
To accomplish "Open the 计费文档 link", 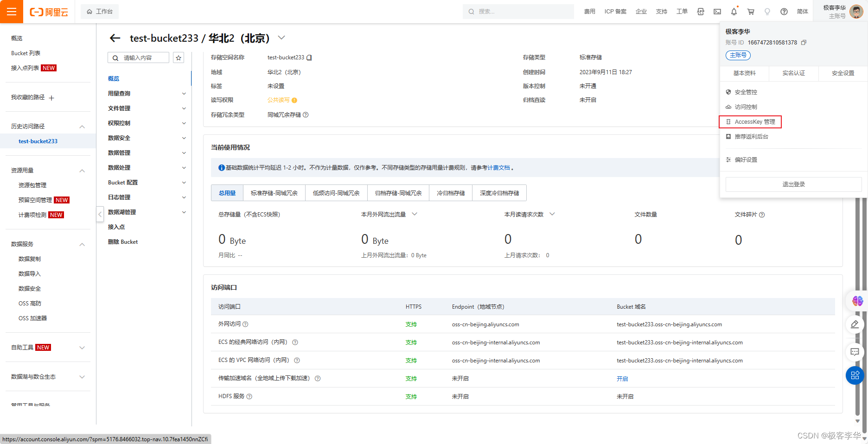I will [x=498, y=168].
